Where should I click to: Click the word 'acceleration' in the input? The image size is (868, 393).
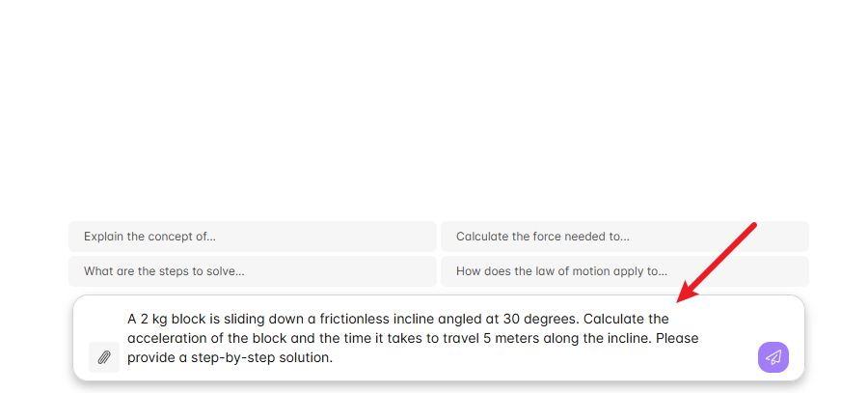pyautogui.click(x=162, y=338)
